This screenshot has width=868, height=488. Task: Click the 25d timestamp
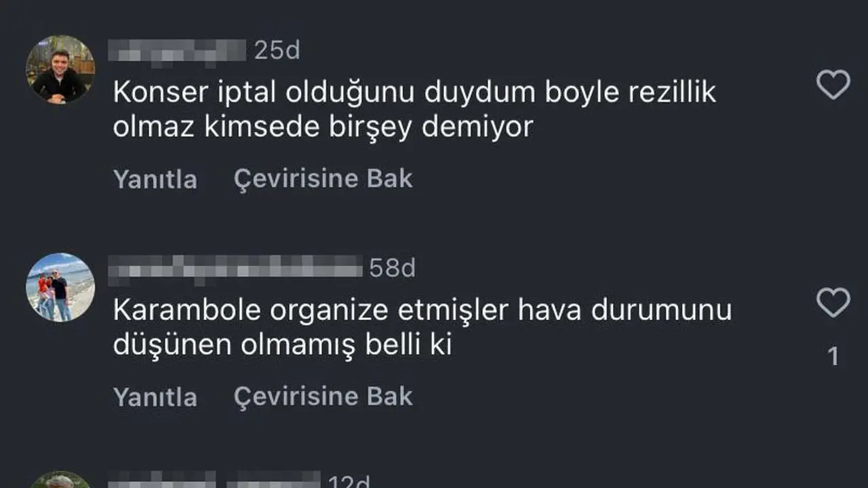(277, 51)
